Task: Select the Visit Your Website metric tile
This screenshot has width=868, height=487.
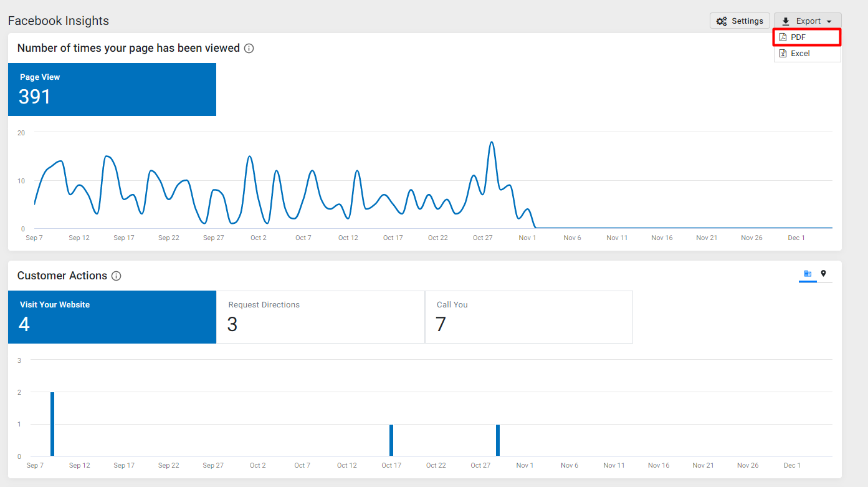Action: [x=112, y=317]
